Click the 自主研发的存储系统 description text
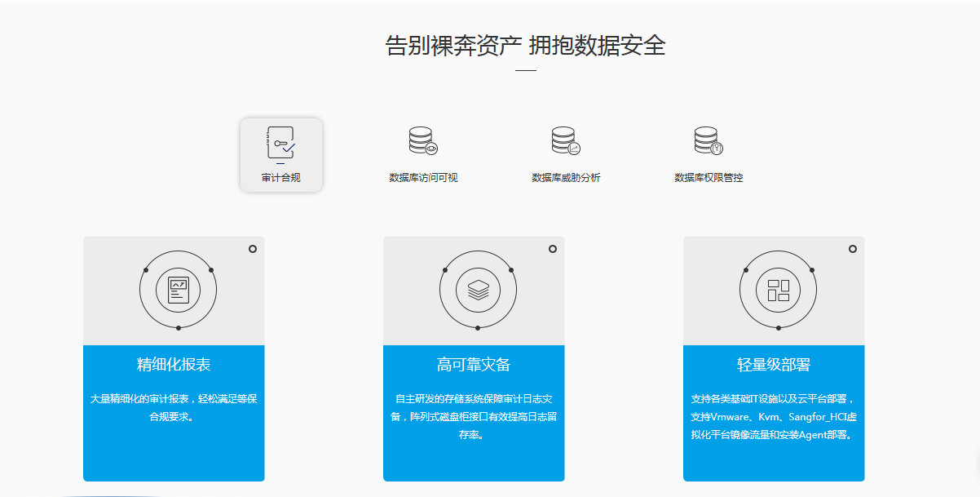The width and height of the screenshot is (980, 497). click(x=474, y=417)
